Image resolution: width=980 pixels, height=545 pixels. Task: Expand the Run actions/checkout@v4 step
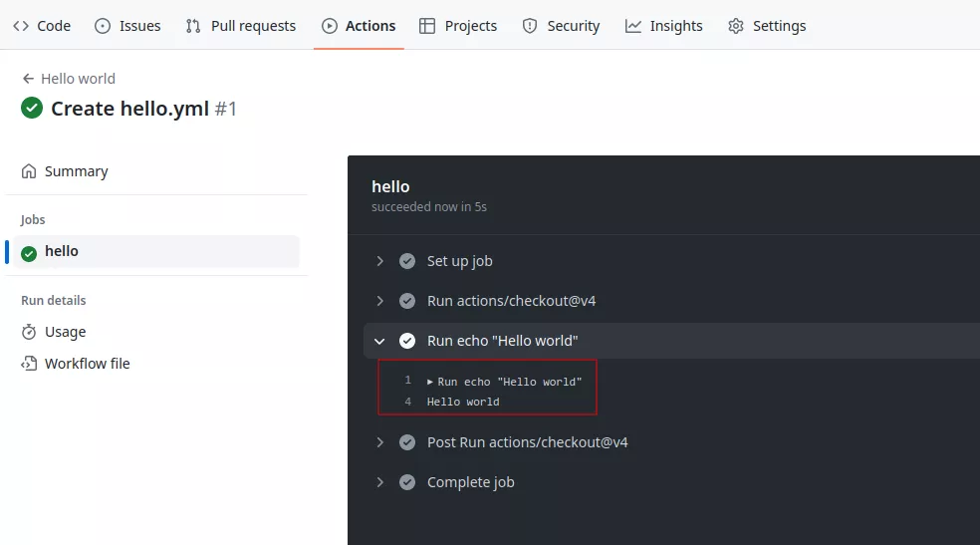tap(379, 301)
